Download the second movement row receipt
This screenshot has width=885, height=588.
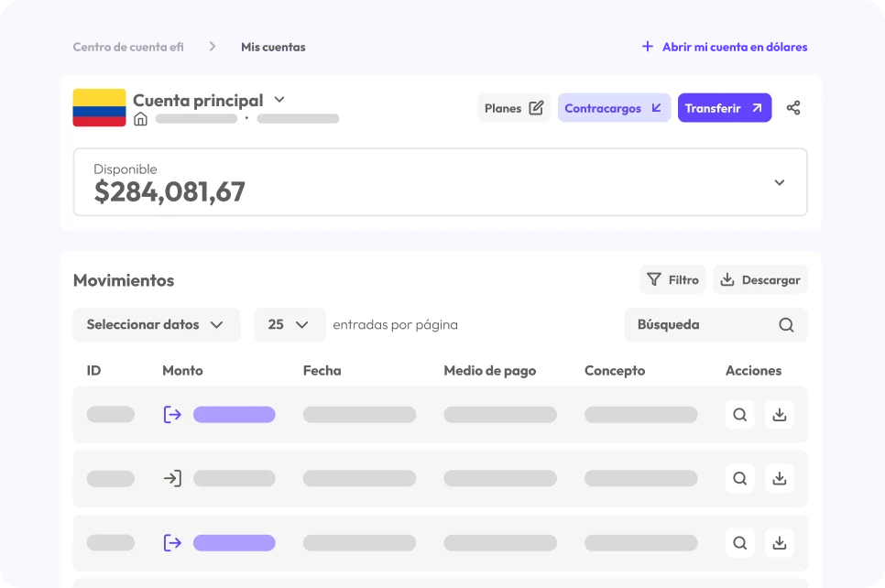tap(779, 478)
